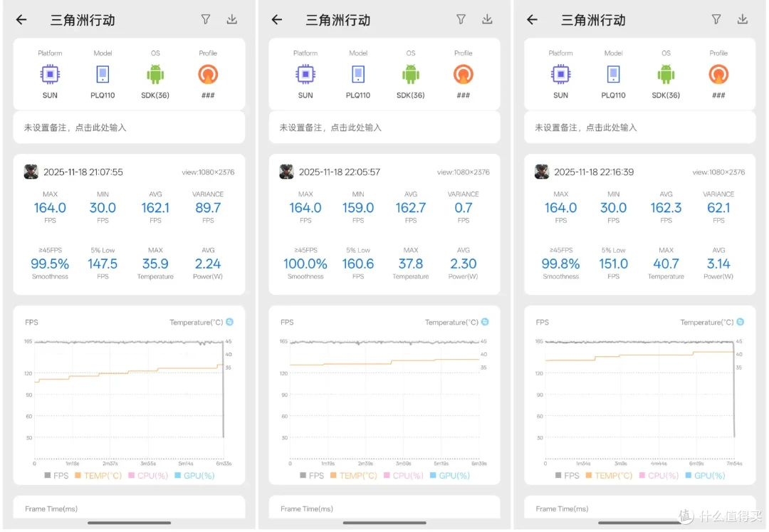Open filter in the right panel header

(716, 19)
